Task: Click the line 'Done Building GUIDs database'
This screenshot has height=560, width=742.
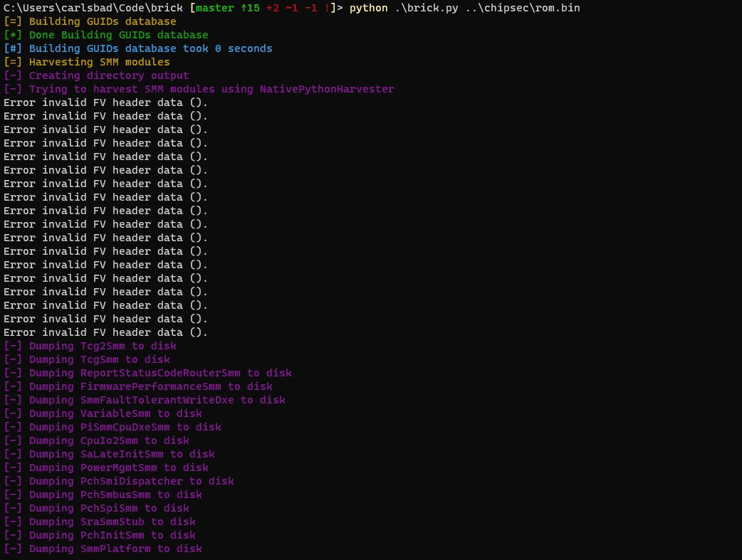Action: (x=106, y=35)
